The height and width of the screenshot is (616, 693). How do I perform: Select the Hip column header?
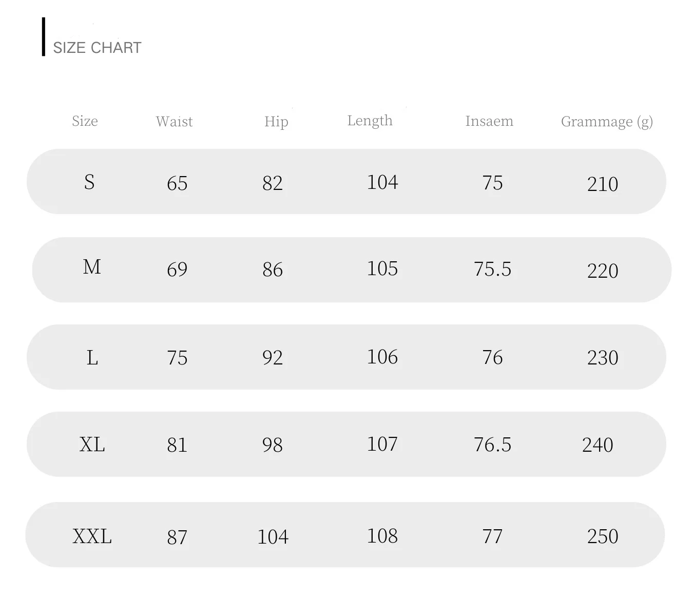276,122
